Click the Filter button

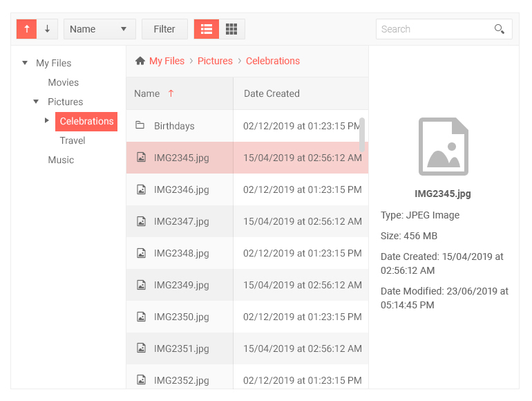164,29
